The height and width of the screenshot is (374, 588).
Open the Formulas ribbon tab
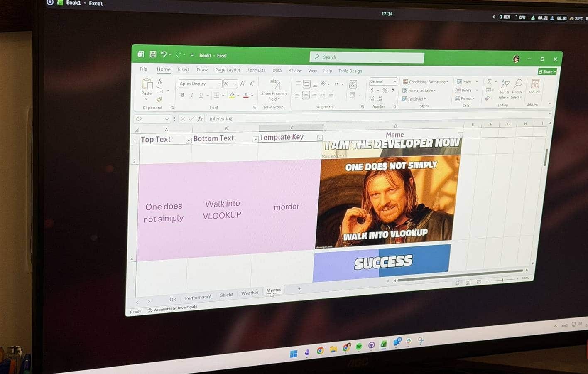coord(256,70)
